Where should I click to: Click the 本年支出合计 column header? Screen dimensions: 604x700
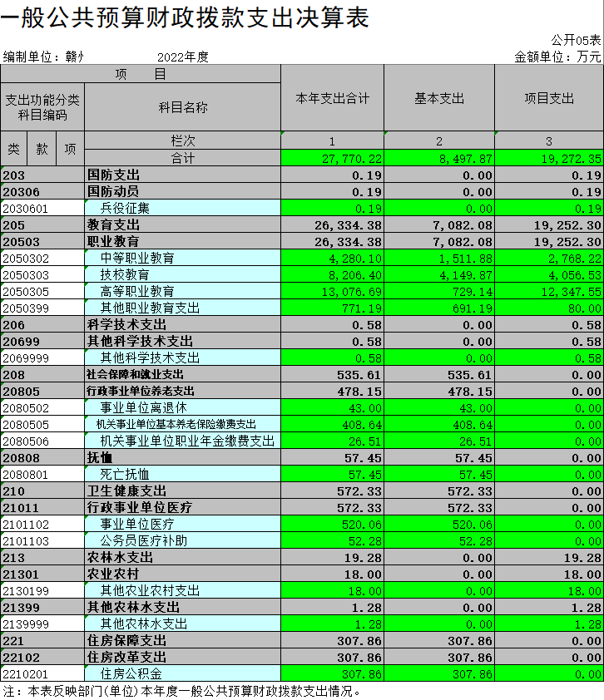coord(333,98)
